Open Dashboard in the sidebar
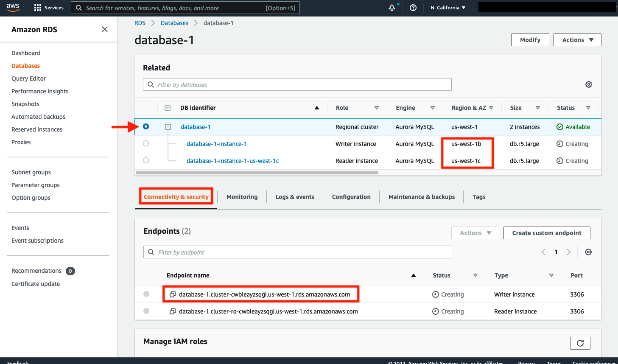 [x=26, y=53]
